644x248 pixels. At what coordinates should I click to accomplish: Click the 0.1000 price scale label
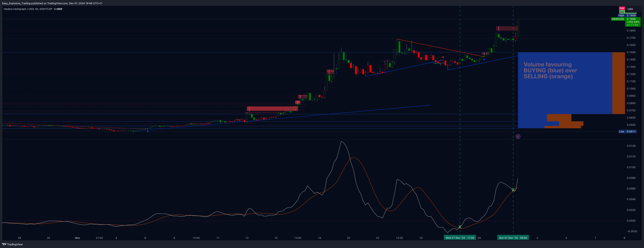coord(631,89)
